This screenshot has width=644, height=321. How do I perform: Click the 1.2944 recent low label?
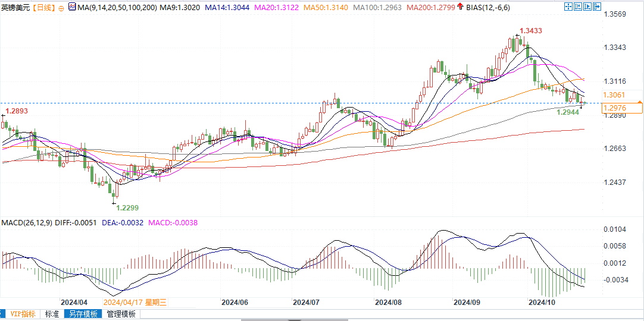tap(568, 112)
